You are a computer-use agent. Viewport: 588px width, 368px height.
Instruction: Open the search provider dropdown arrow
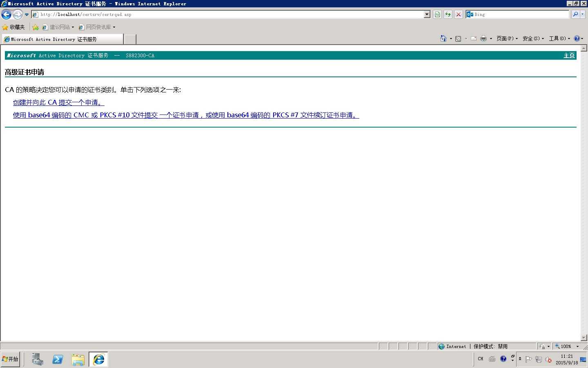point(583,14)
